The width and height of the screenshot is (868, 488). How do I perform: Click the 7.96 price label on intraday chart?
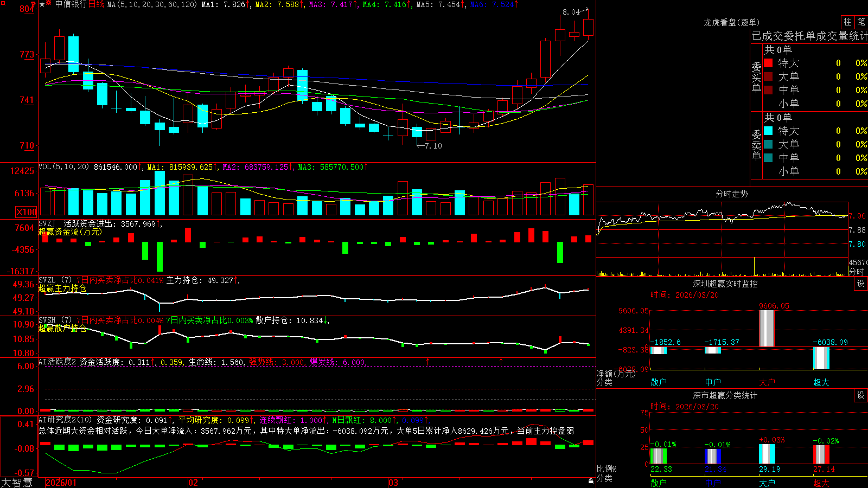[x=858, y=216]
